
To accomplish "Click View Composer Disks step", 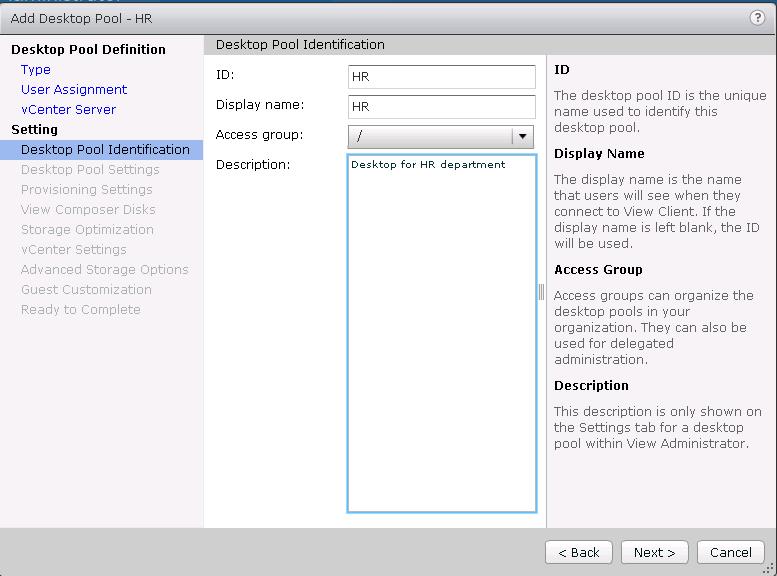I will tap(88, 210).
